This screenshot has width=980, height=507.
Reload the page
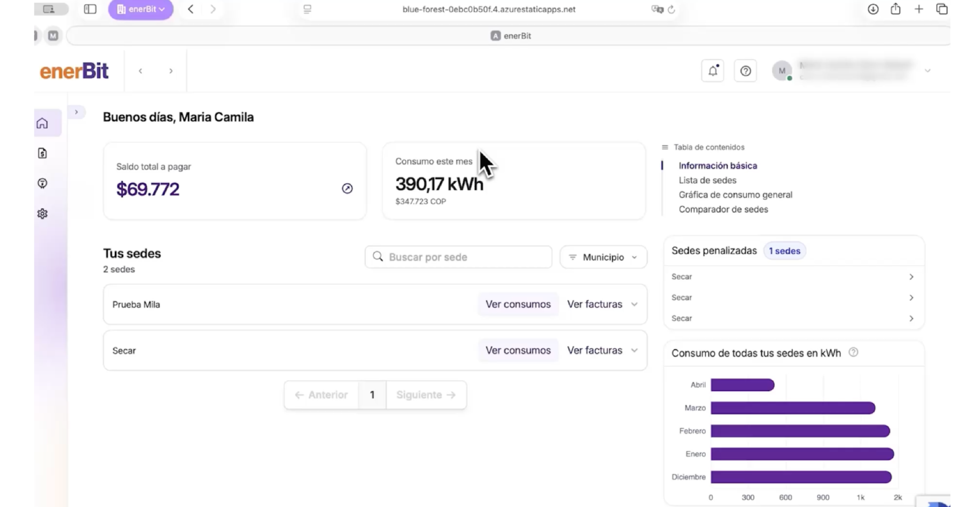pyautogui.click(x=671, y=10)
